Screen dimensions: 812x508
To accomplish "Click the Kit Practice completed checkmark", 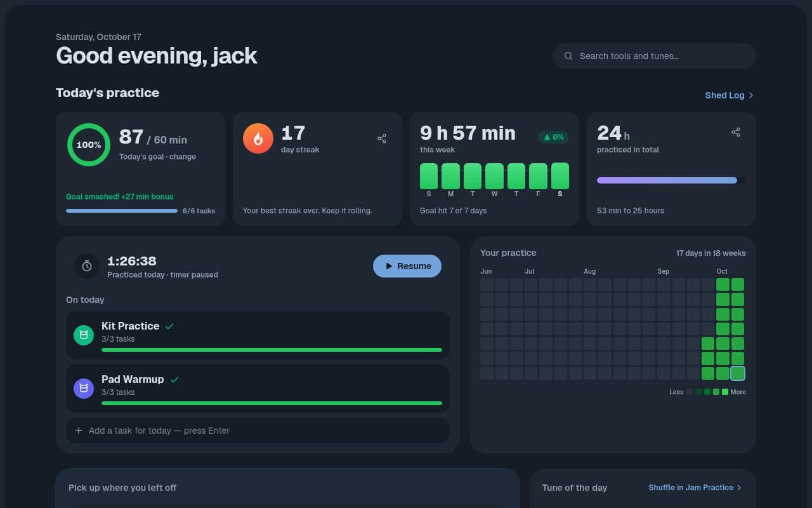I will pos(169,326).
